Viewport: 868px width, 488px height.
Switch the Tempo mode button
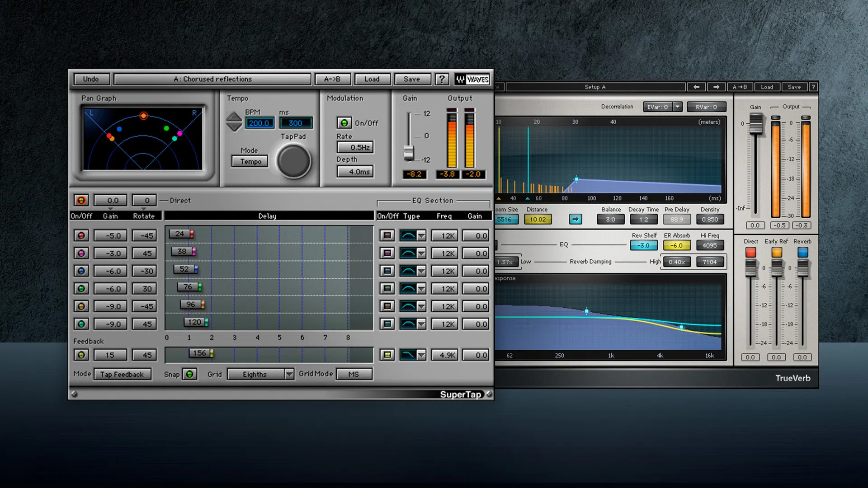pyautogui.click(x=250, y=161)
